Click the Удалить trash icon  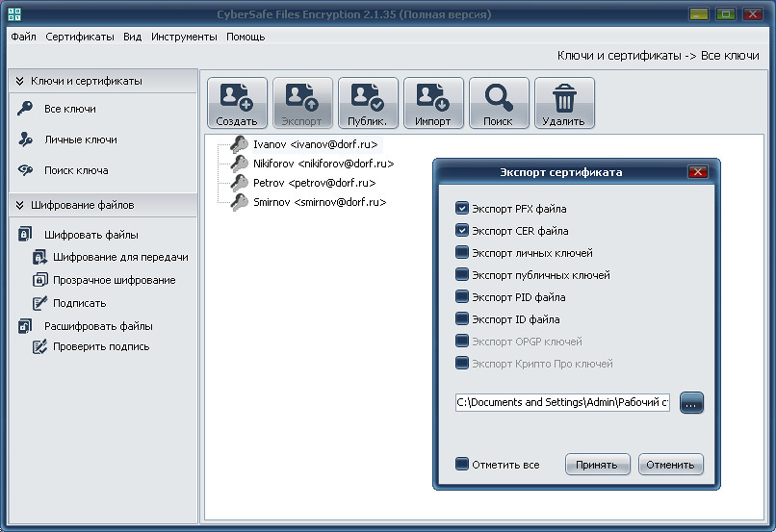pos(564,103)
